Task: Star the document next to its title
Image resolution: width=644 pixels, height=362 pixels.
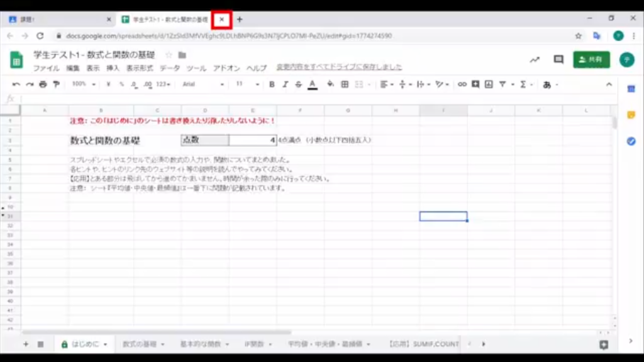Action: tap(169, 55)
